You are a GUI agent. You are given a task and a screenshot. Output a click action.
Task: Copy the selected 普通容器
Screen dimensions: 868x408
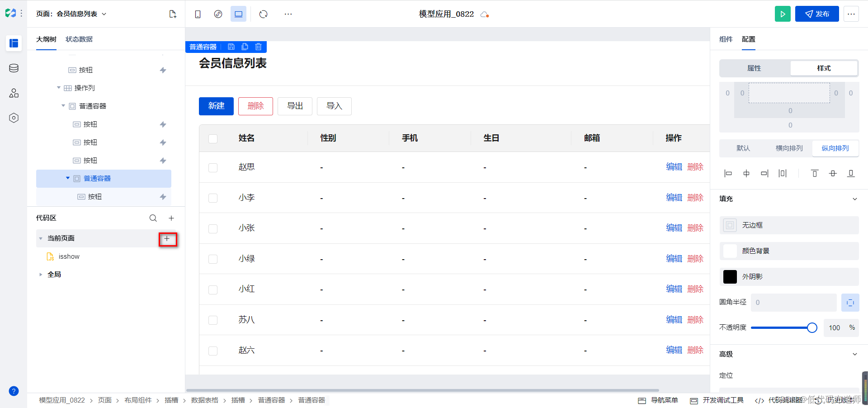pos(245,47)
